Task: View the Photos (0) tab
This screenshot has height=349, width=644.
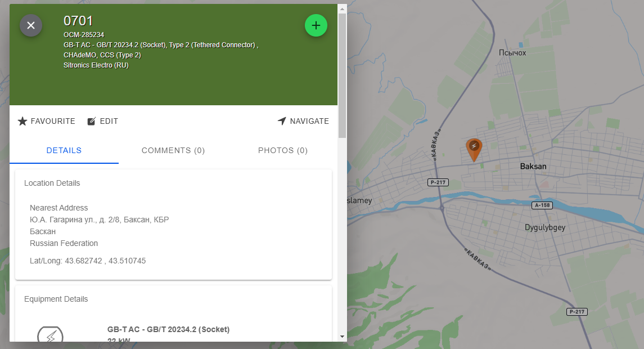Action: (x=283, y=150)
